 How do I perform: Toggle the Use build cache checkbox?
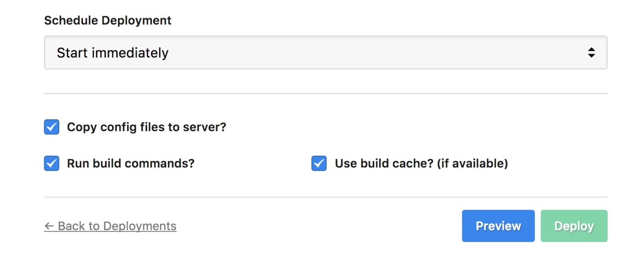[319, 163]
